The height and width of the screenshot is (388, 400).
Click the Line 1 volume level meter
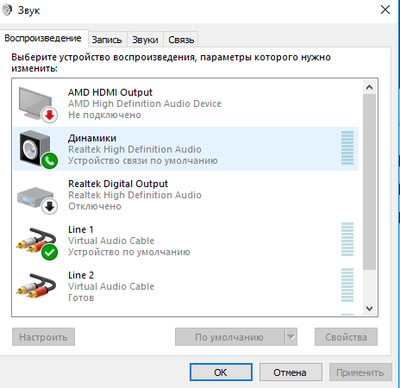(x=347, y=239)
